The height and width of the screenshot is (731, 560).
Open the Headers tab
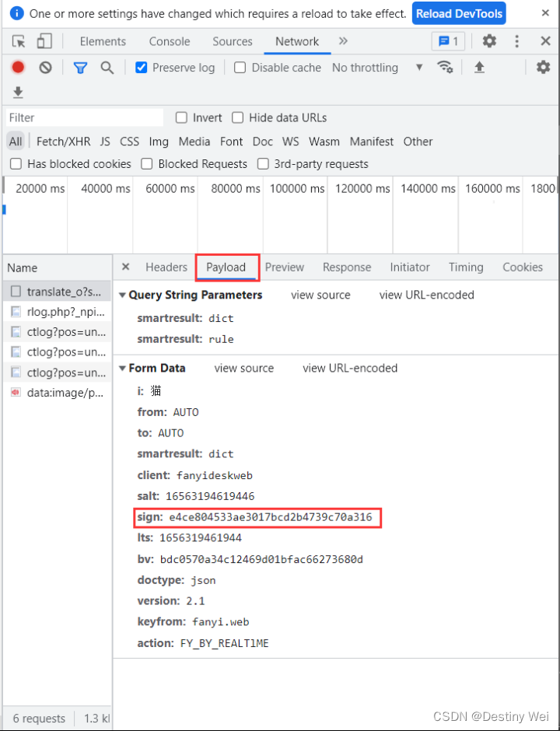pyautogui.click(x=166, y=268)
